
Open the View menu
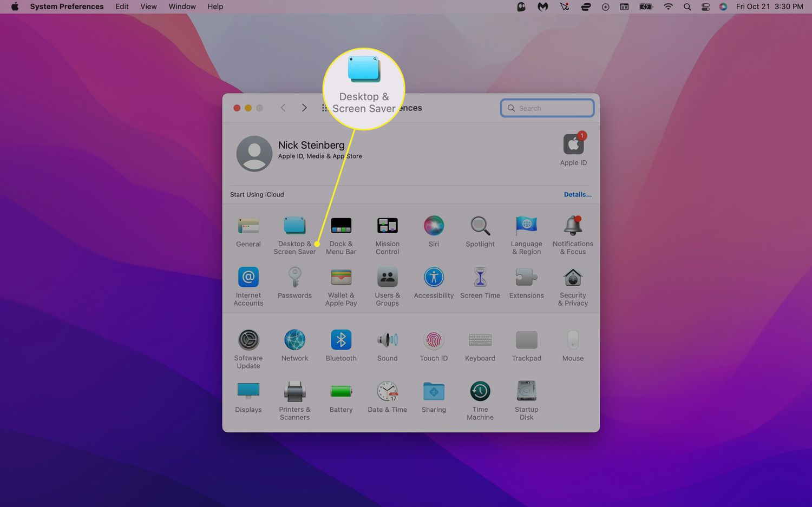tap(148, 6)
